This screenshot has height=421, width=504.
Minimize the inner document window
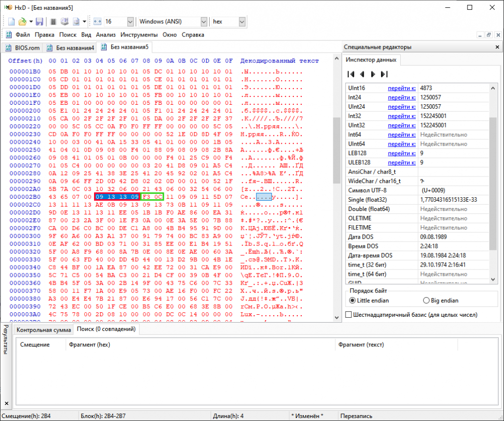(480, 35)
